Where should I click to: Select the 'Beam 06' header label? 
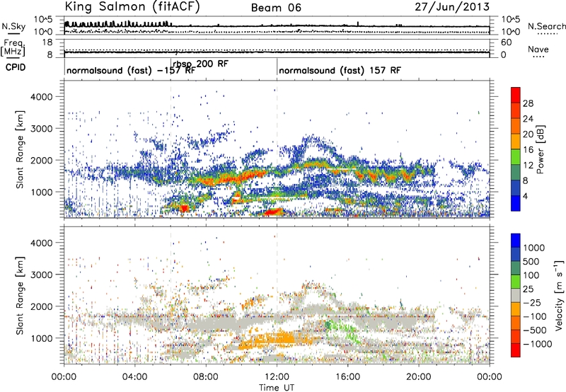pos(276,8)
